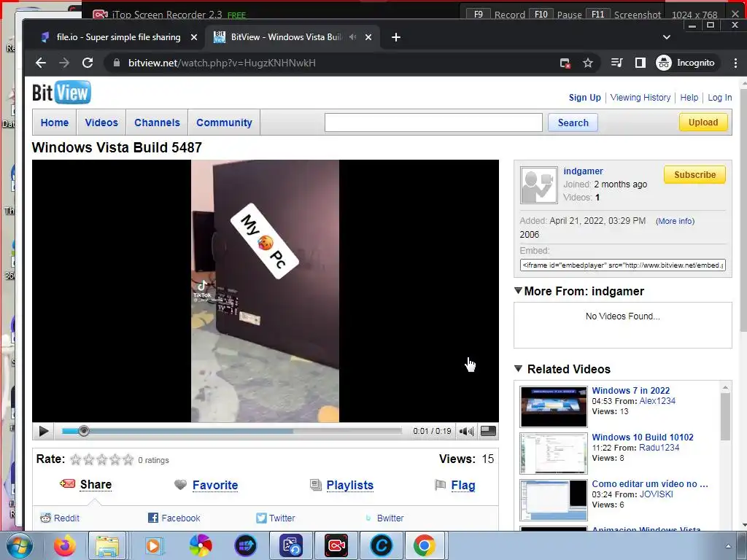This screenshot has height=560, width=747.
Task: Open indgamer channel name link
Action: pyautogui.click(x=583, y=171)
